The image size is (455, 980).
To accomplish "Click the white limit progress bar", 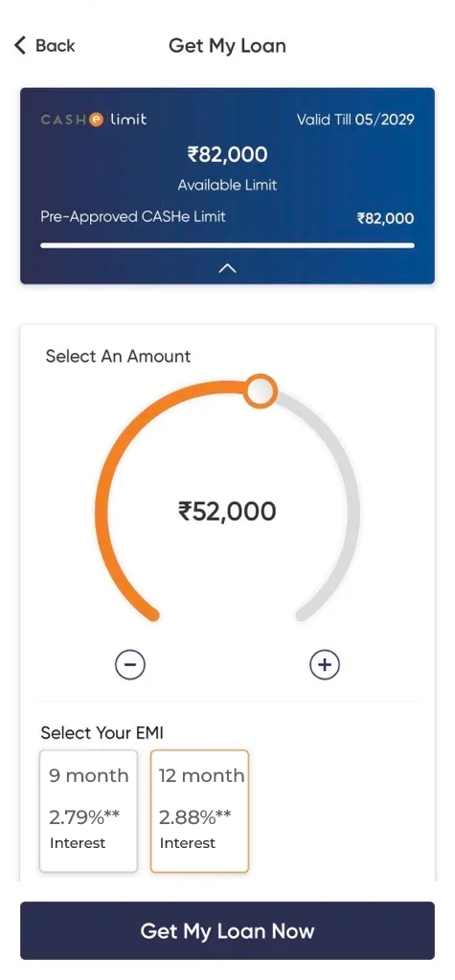I will coord(227,246).
